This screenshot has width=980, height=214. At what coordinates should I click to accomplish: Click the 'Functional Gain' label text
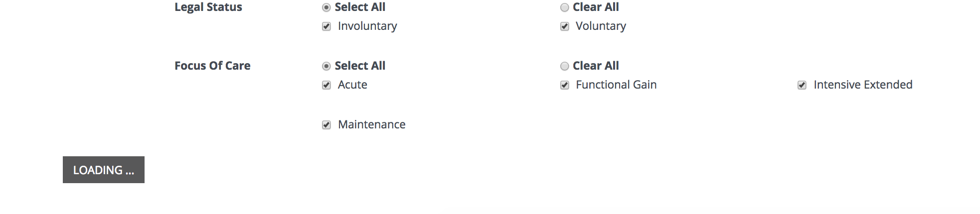(x=616, y=85)
